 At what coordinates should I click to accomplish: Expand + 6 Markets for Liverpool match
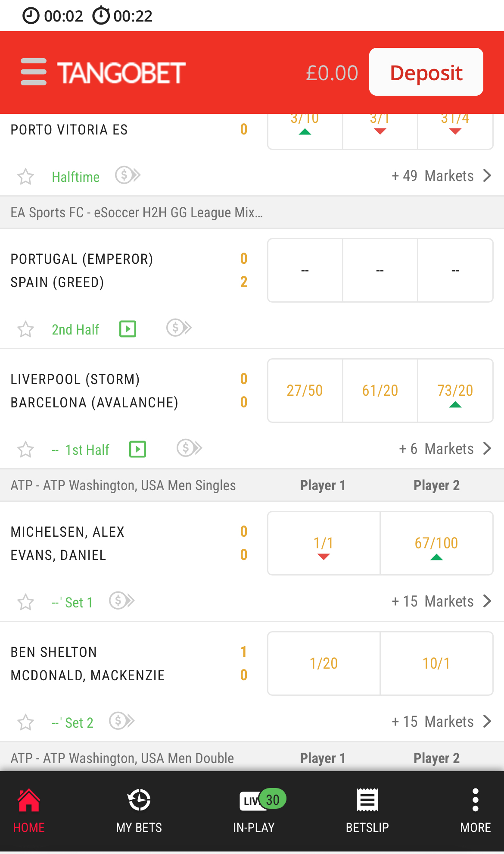click(x=445, y=449)
